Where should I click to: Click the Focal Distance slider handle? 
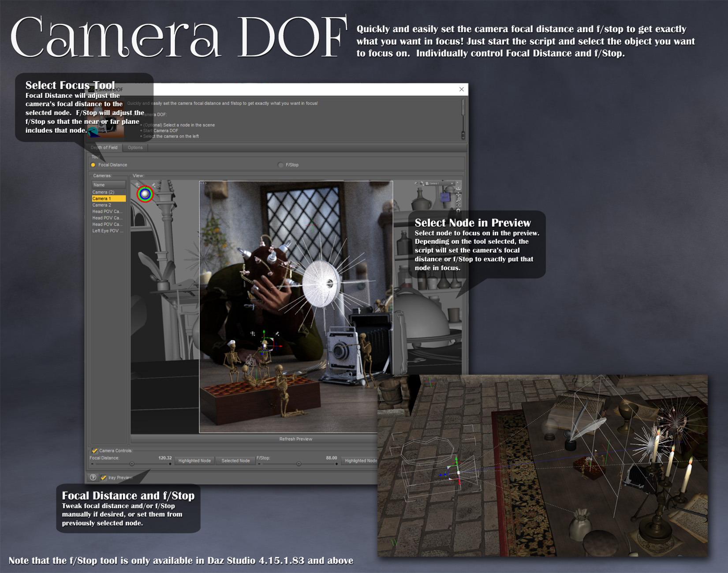(131, 464)
